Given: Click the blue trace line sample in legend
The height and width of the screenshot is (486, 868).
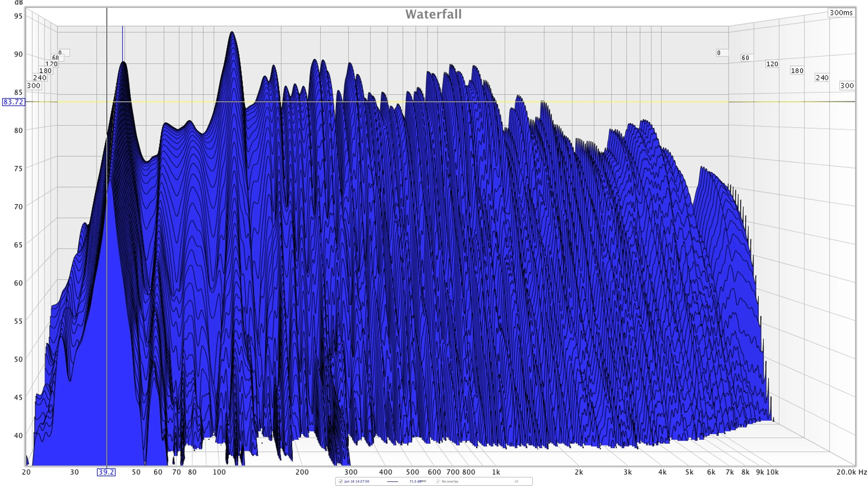Looking at the screenshot, I should (x=393, y=482).
